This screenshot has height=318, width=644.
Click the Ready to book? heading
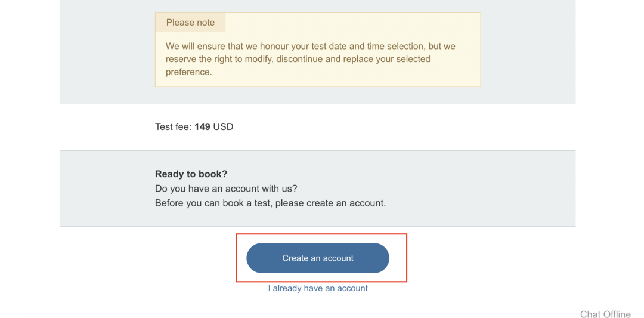(x=191, y=174)
